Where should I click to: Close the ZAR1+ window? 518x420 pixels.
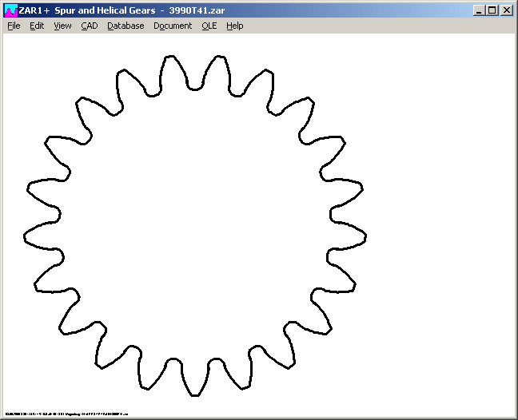click(x=506, y=10)
